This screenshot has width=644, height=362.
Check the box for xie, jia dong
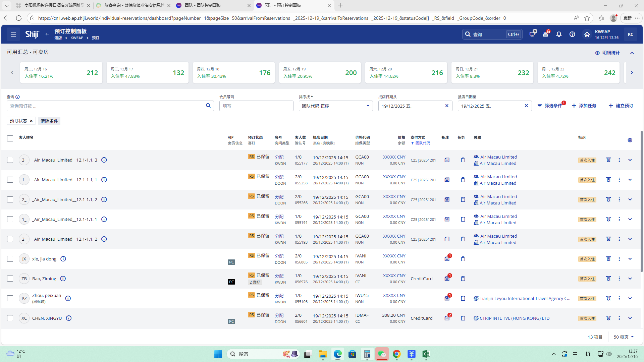coord(10,259)
